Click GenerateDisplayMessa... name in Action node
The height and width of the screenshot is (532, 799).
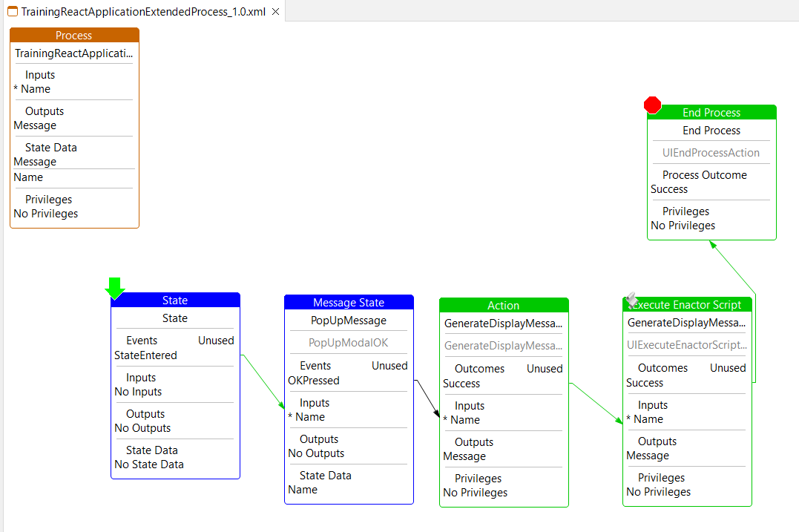pyautogui.click(x=504, y=324)
